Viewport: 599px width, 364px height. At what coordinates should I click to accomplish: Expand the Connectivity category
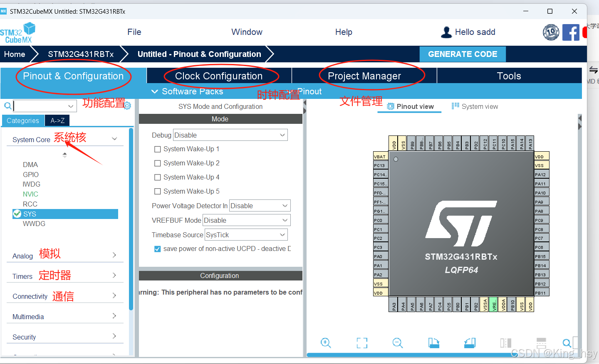[114, 295]
